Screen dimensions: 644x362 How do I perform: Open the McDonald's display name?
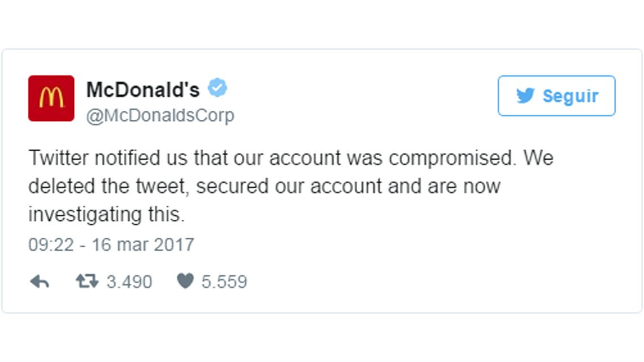(x=144, y=89)
